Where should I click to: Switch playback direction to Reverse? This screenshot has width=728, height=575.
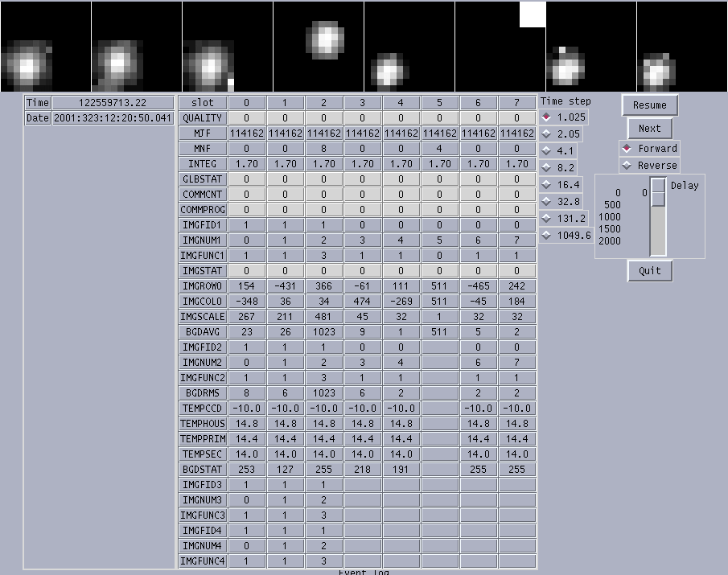(649, 165)
